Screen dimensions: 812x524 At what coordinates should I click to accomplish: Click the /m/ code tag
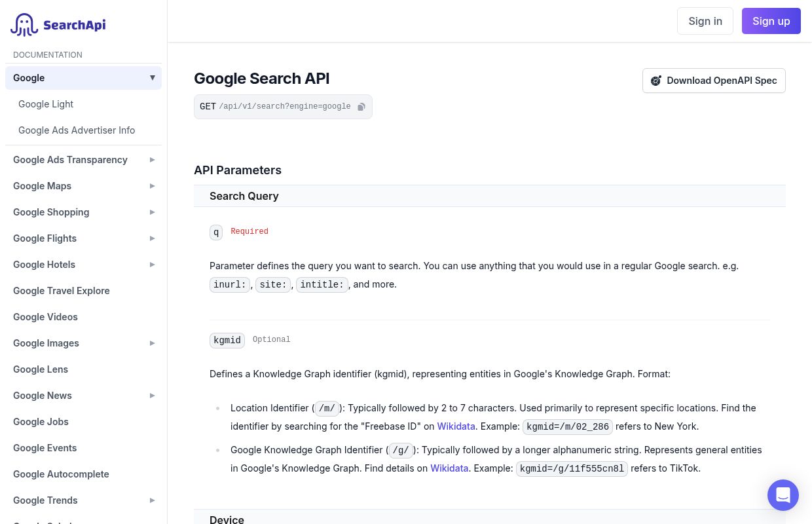(x=327, y=409)
